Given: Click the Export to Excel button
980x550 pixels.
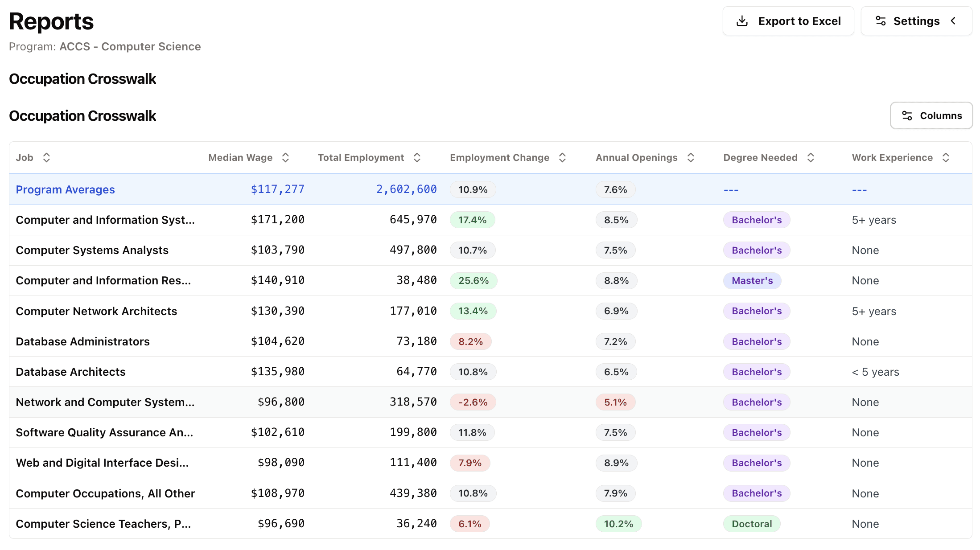Looking at the screenshot, I should click(x=788, y=21).
